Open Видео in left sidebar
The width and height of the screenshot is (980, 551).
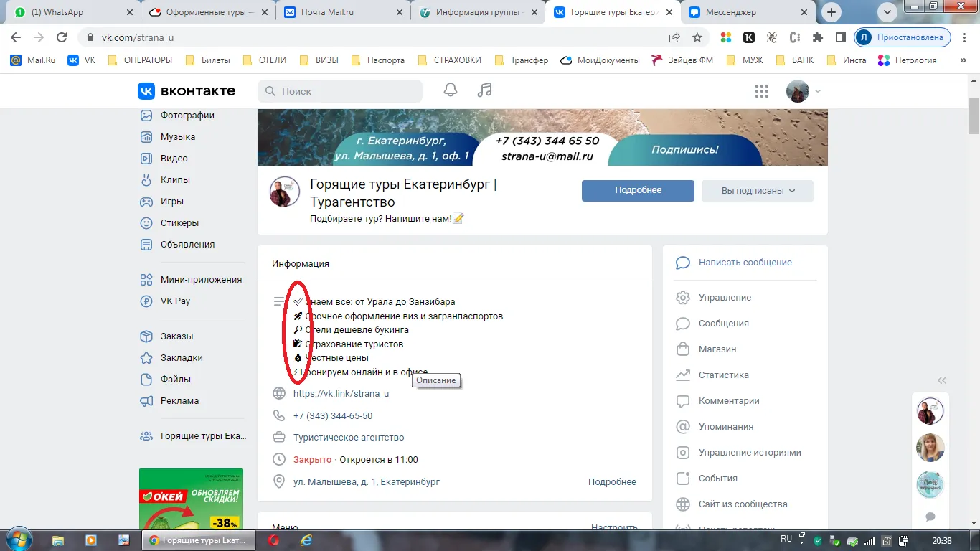coord(164,159)
